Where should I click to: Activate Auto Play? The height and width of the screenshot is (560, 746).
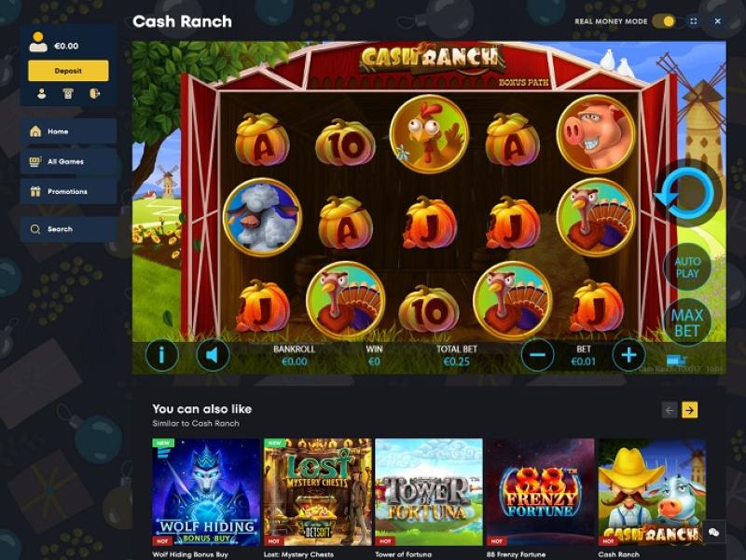pyautogui.click(x=687, y=267)
